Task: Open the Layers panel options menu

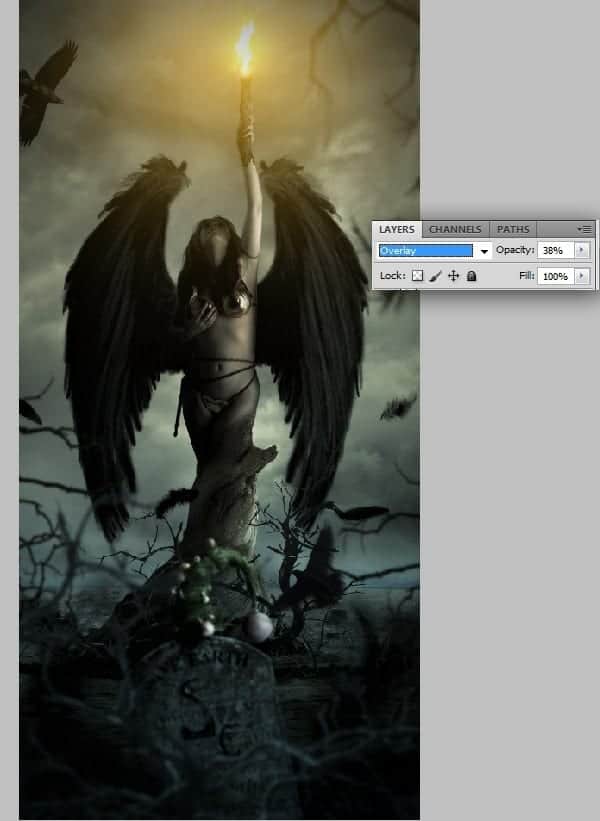Action: point(584,229)
